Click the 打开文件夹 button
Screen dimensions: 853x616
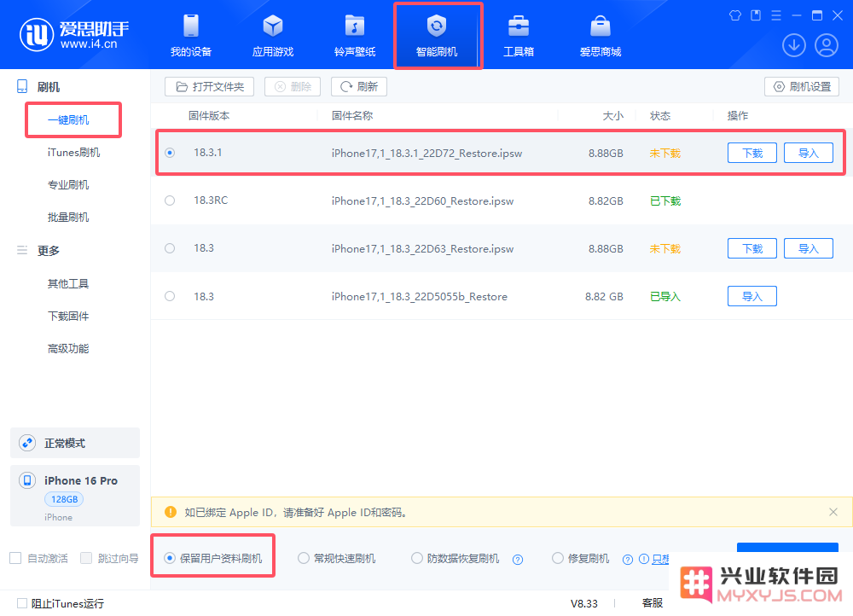coord(210,86)
